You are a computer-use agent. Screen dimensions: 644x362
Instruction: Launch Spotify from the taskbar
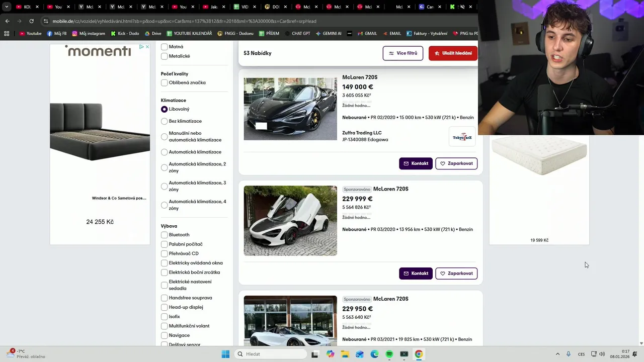pos(389,354)
